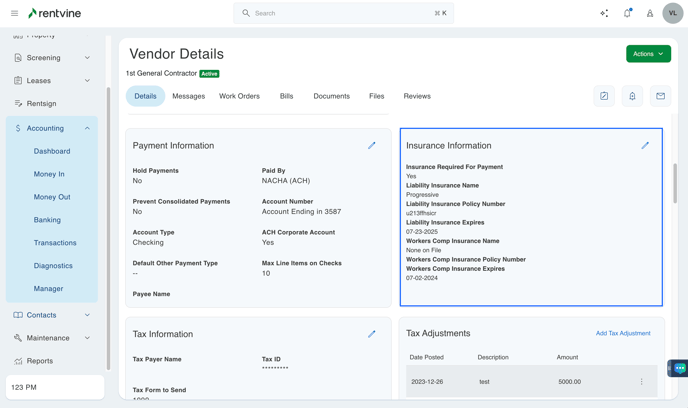Open the Actions dropdown

(x=648, y=54)
